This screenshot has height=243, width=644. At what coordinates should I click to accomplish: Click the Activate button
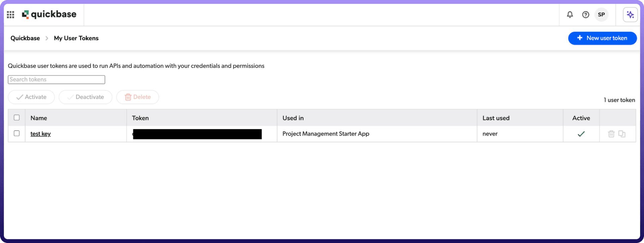coord(31,97)
